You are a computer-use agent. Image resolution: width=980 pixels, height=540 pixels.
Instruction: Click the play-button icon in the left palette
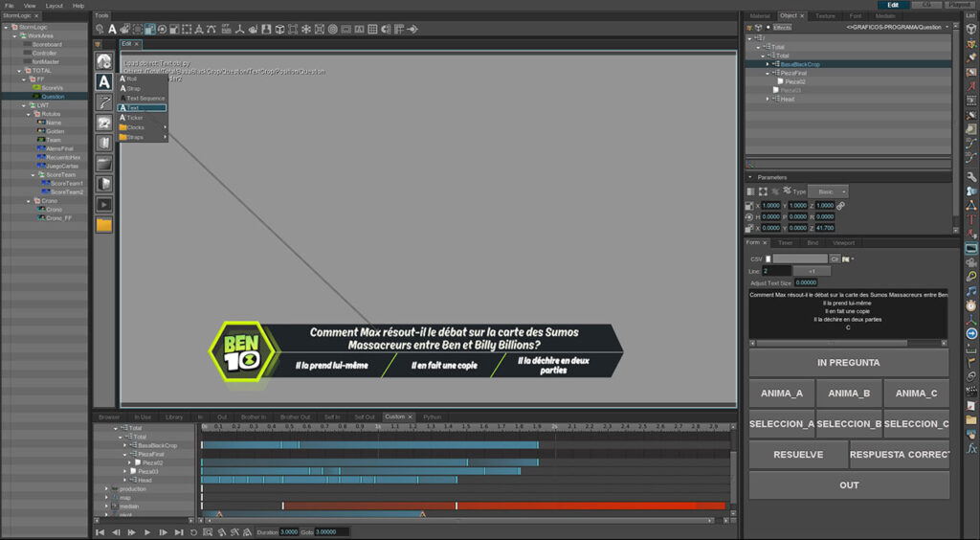(103, 204)
